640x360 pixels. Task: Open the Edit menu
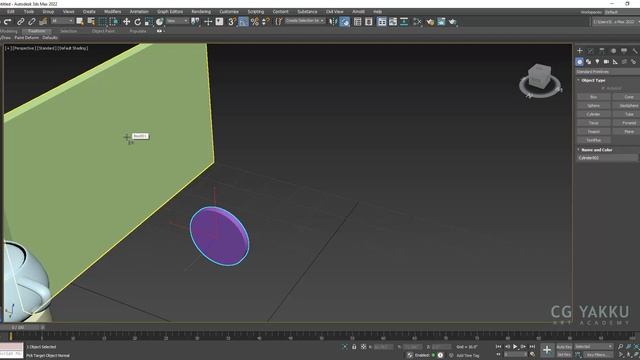click(x=11, y=12)
